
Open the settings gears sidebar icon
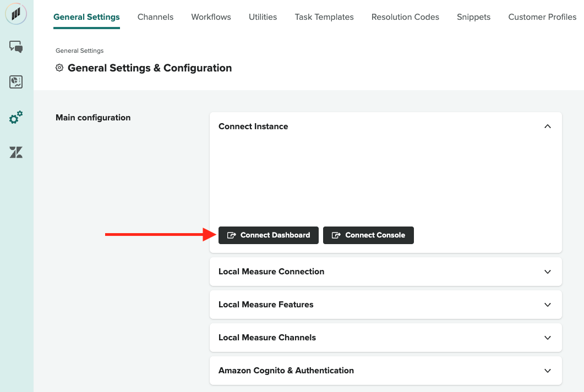click(x=16, y=117)
